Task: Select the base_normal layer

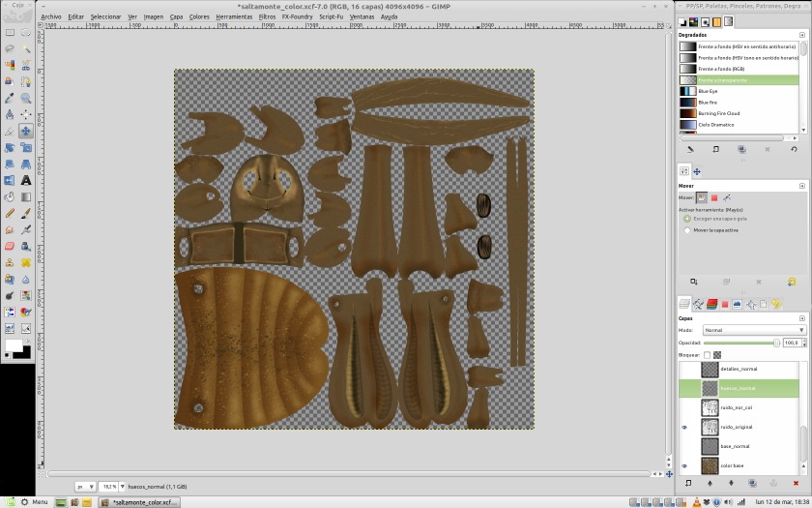Action: tap(739, 446)
